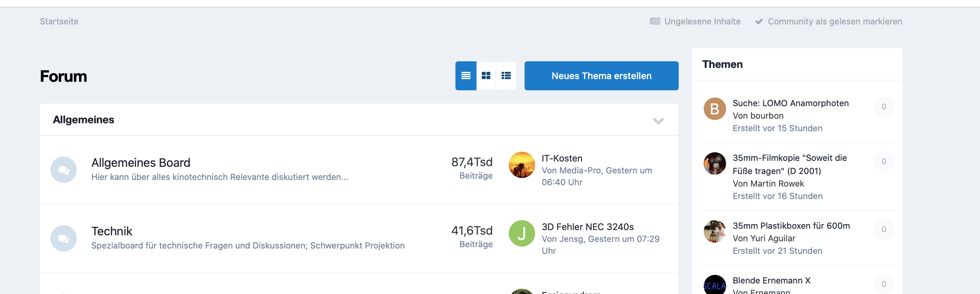Image resolution: width=980 pixels, height=294 pixels.
Task: Open bourbon's B avatar icon
Action: [715, 109]
